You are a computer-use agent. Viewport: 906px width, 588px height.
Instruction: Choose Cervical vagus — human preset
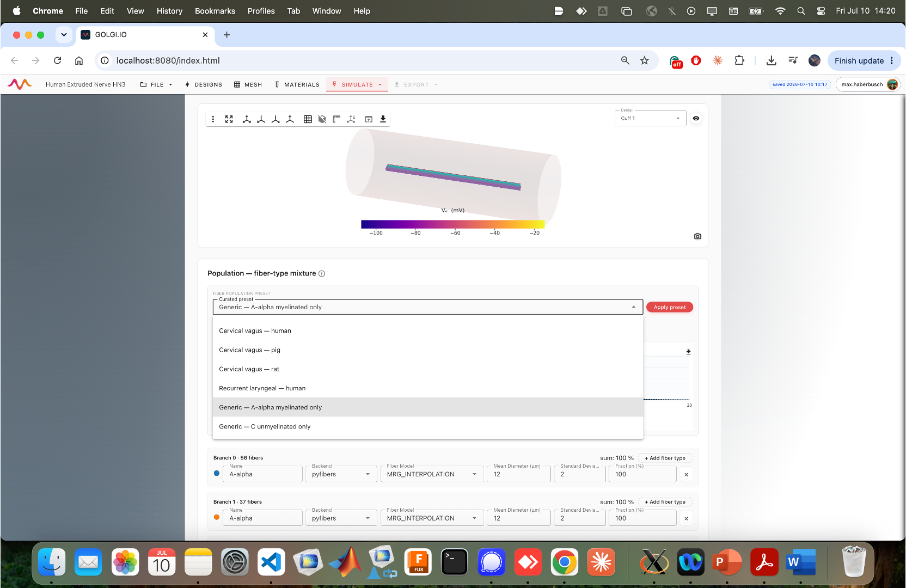428,330
